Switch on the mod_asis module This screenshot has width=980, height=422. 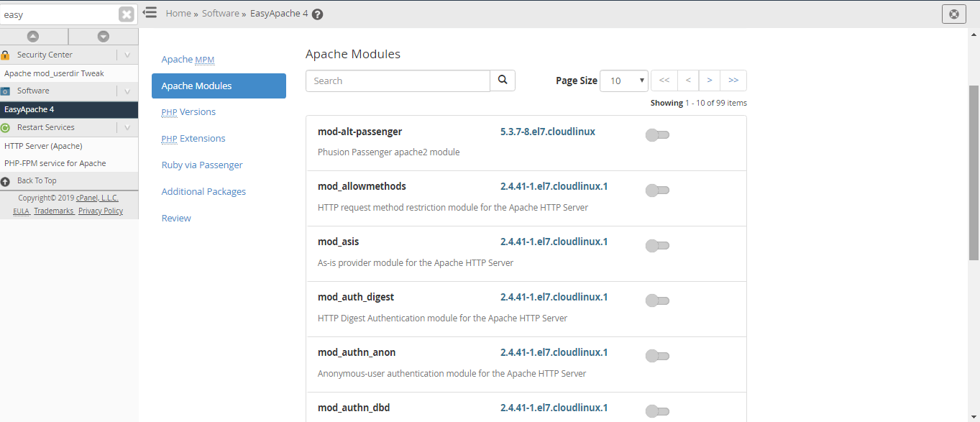point(657,245)
